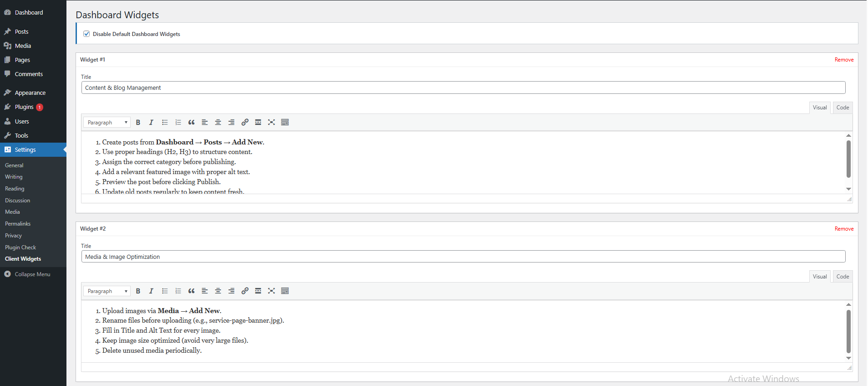
Task: Open fullscreen mode for Widget #1 editor
Action: point(271,122)
